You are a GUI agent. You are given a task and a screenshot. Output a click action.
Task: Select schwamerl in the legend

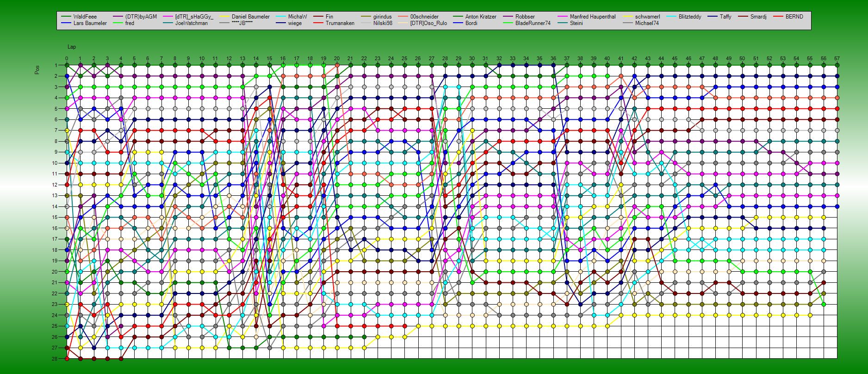(x=647, y=17)
